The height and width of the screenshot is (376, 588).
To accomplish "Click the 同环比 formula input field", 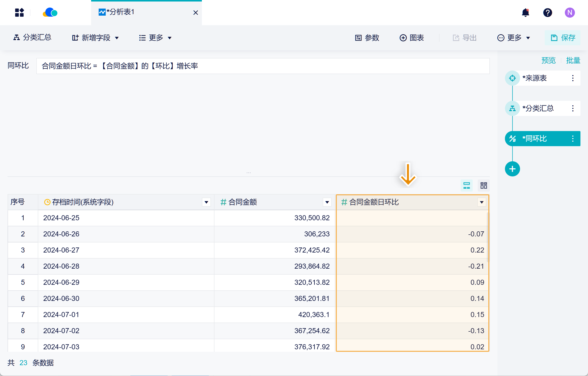I will pyautogui.click(x=263, y=66).
